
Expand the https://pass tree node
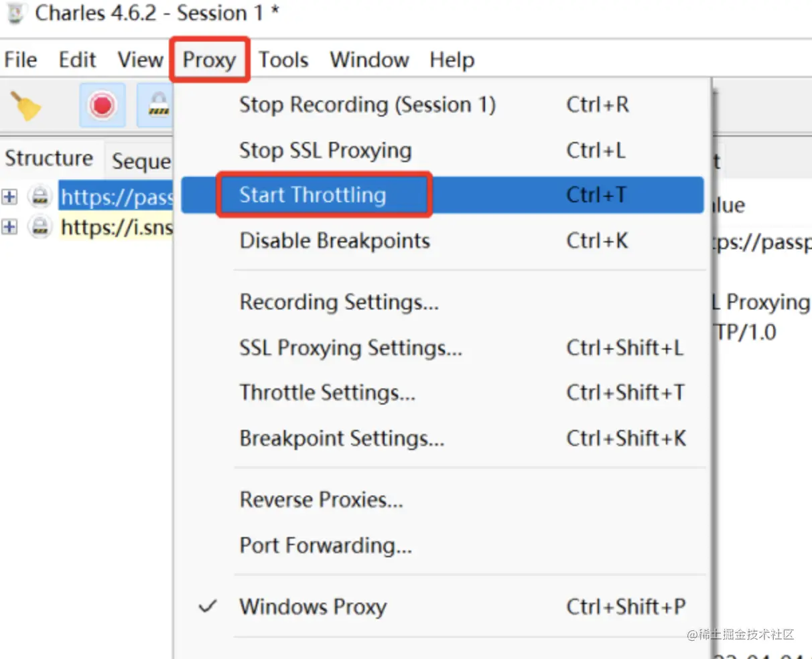(9, 197)
